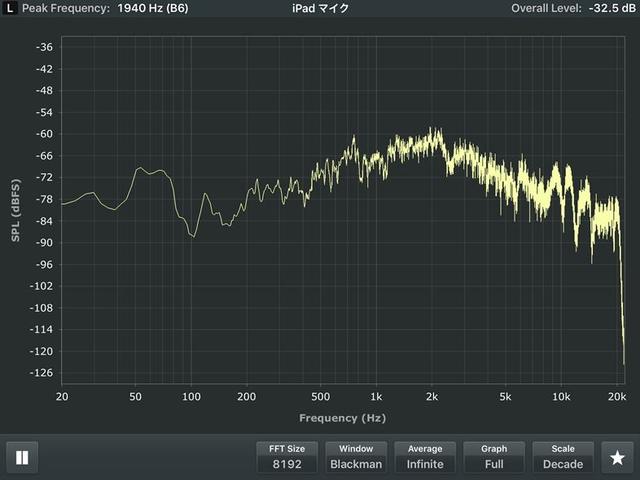Tap the star favorites icon

click(x=617, y=458)
